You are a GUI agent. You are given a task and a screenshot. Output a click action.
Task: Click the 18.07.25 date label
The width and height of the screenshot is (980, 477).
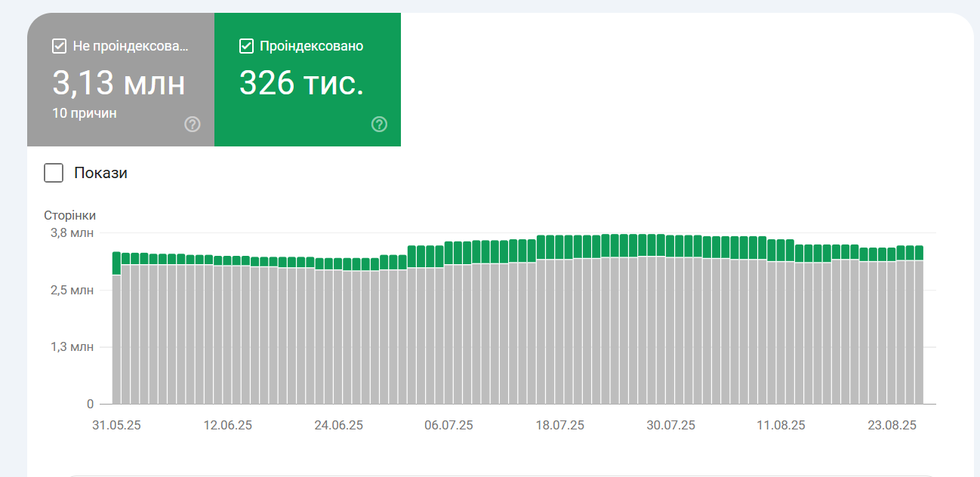click(x=559, y=425)
